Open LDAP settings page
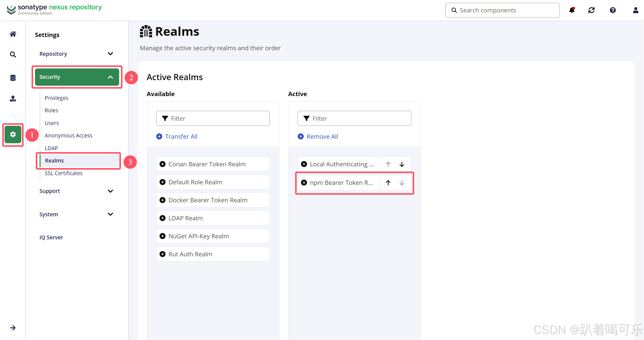 (51, 148)
